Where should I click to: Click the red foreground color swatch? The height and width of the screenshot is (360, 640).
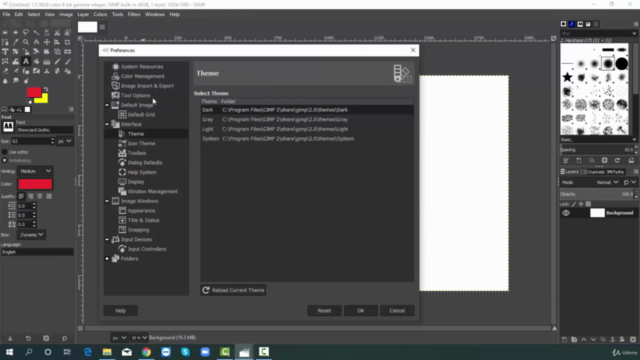pos(33,92)
